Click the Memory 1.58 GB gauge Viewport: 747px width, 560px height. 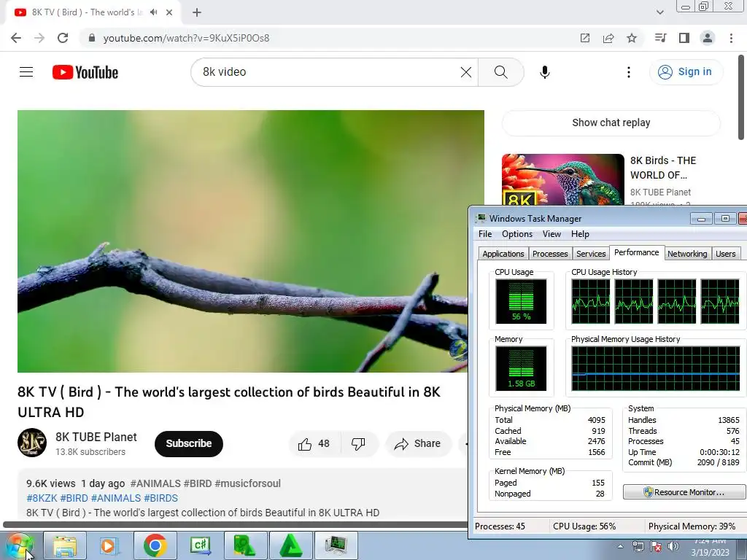521,368
